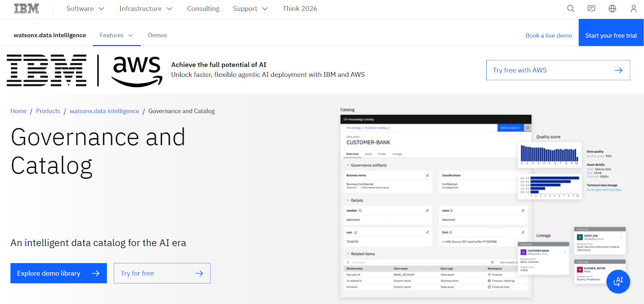The width and height of the screenshot is (644, 304).
Task: Open the user profile icon
Action: pos(634,8)
